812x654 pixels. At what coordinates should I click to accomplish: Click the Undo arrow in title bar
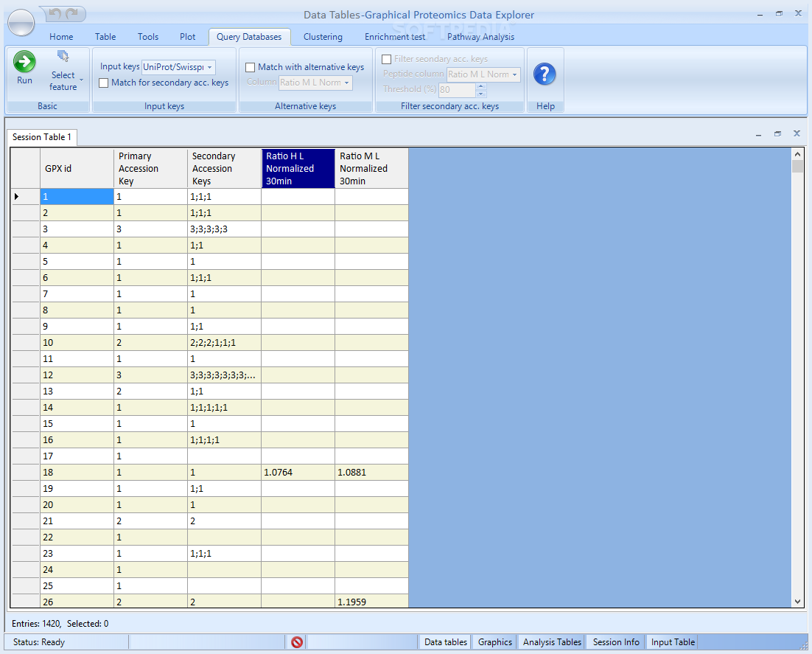(56, 13)
